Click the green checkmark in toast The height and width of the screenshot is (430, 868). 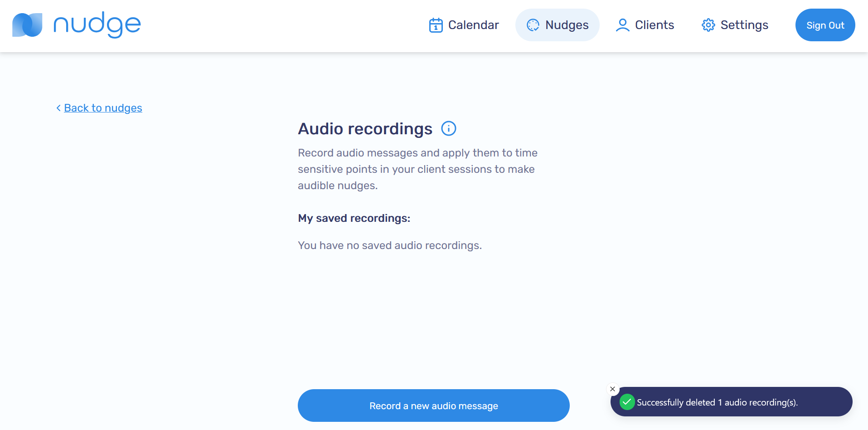point(627,402)
